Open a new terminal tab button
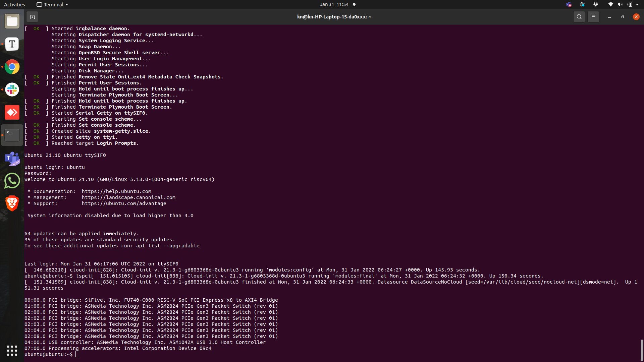This screenshot has width=644, height=362. click(32, 17)
